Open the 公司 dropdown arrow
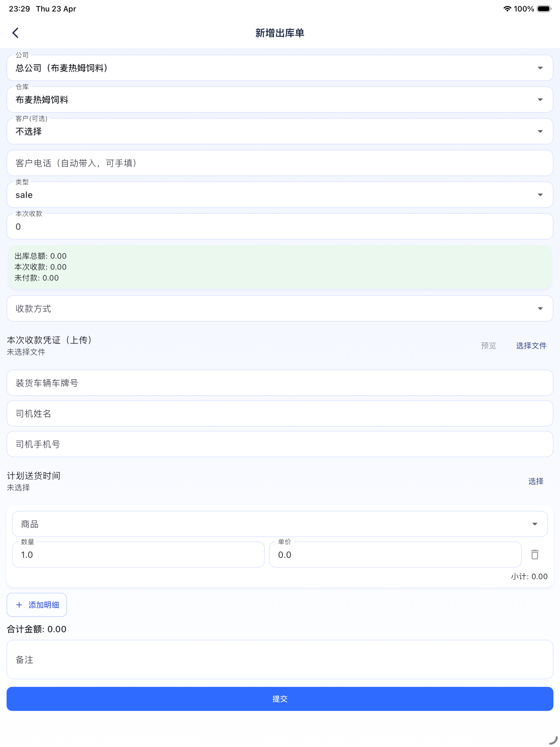 (540, 68)
